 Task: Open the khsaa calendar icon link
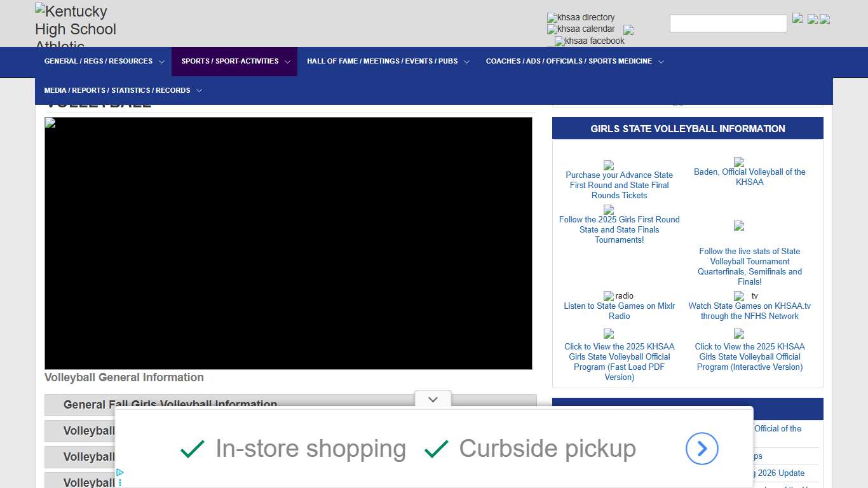tap(581, 29)
